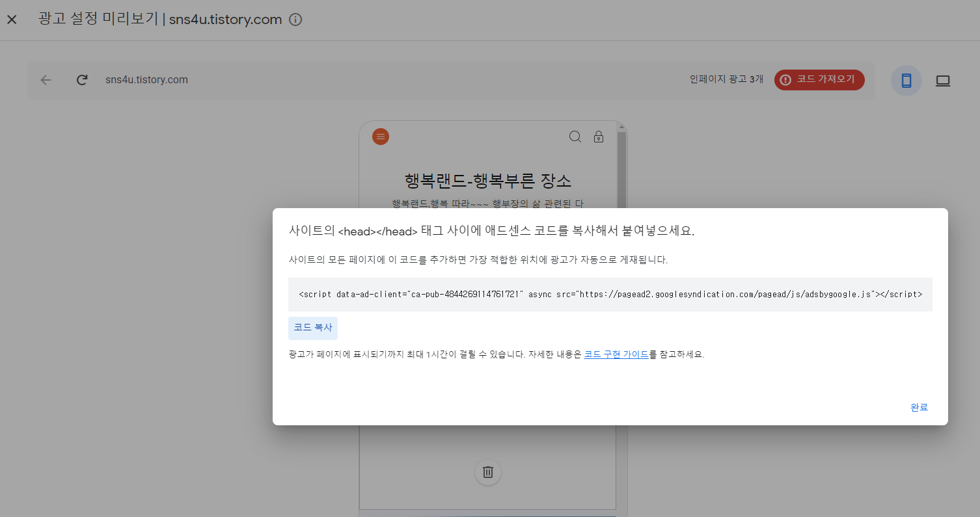Click the sns4u.tistory.com URL in the address bar

146,80
